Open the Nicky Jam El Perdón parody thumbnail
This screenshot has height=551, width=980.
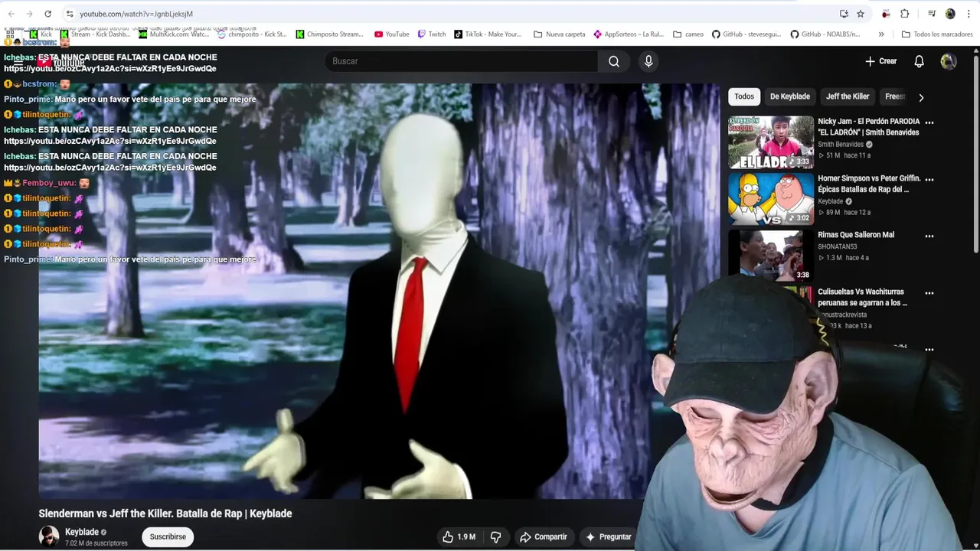click(x=771, y=142)
